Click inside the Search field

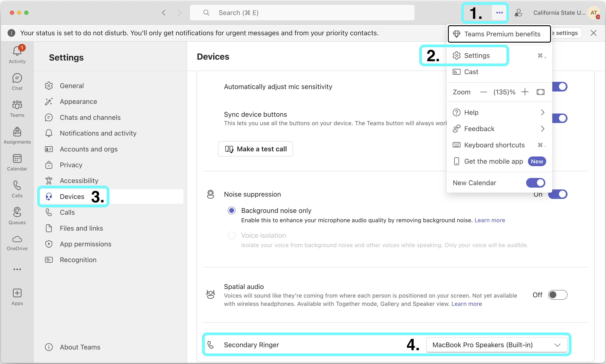click(x=302, y=13)
